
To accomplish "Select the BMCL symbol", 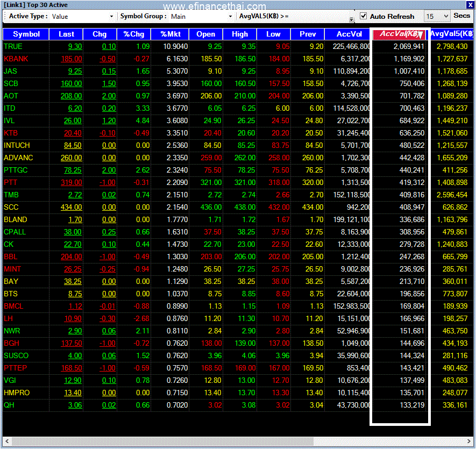I will pos(13,307).
